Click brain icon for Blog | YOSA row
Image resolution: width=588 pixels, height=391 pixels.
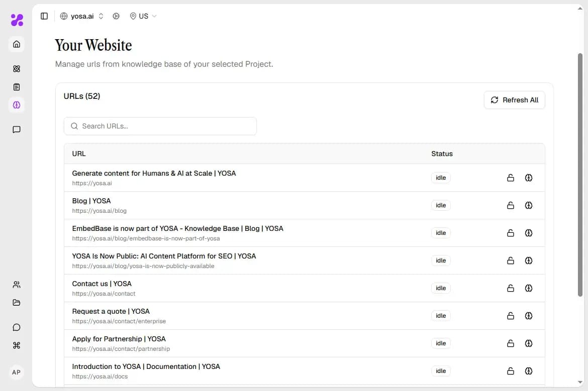click(528, 205)
